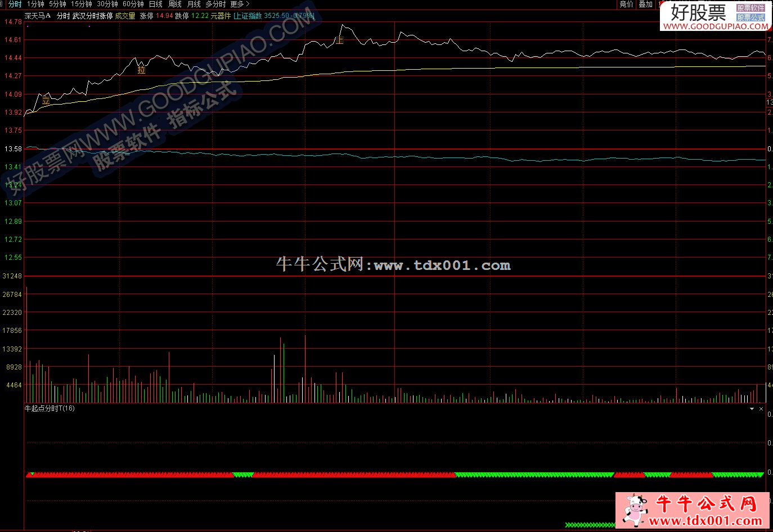Select the 1分钟 period tab
773x532 pixels.
35,4
